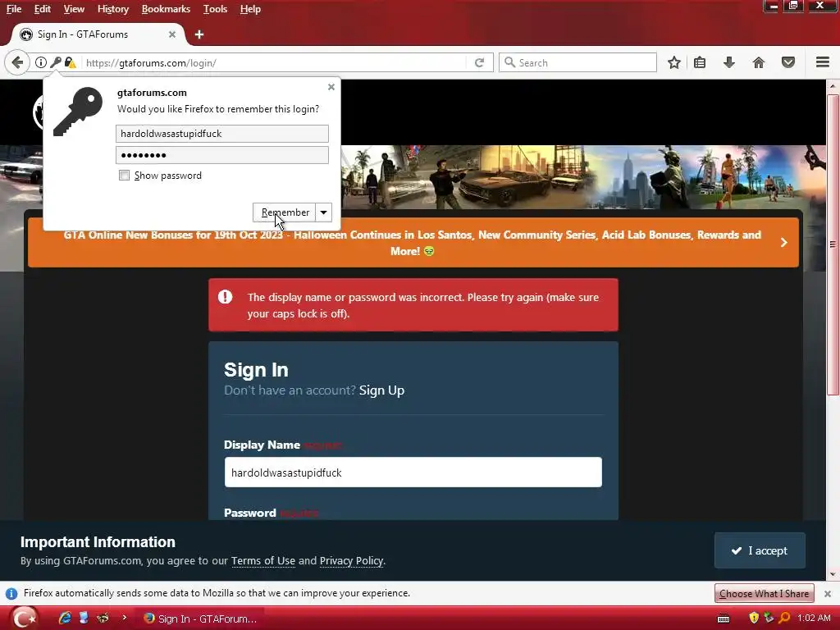Enable the Show password checkbox
The width and height of the screenshot is (840, 630).
[x=125, y=176]
